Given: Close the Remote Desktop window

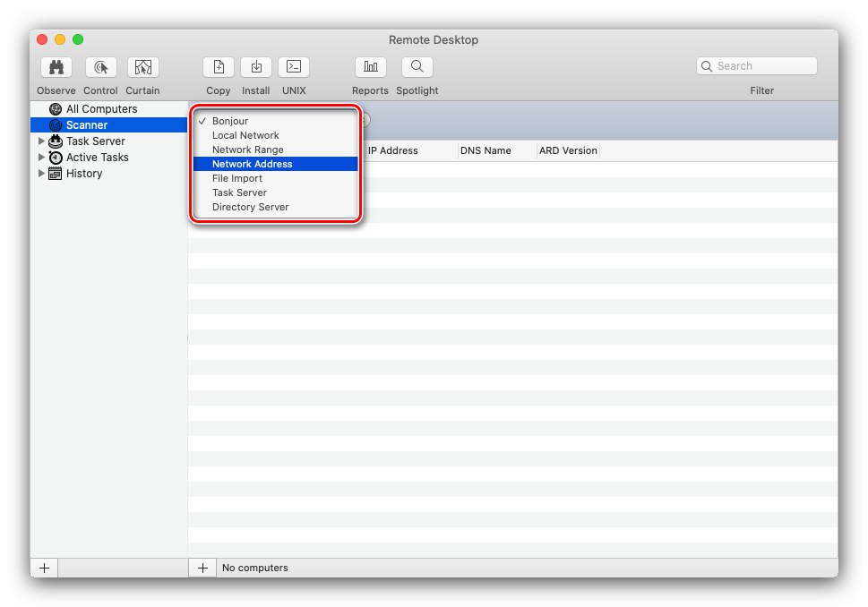Looking at the screenshot, I should coord(42,39).
